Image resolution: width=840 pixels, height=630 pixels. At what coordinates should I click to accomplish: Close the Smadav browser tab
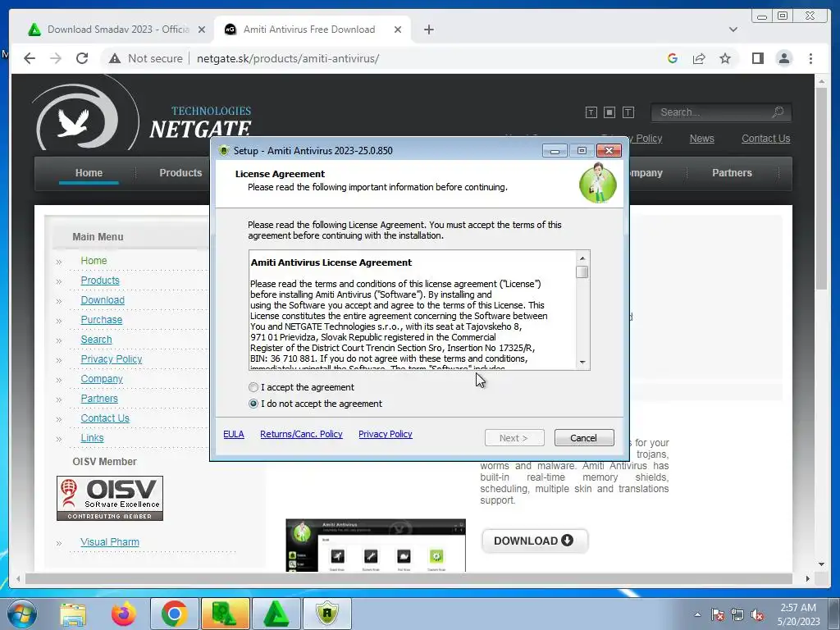tap(202, 30)
